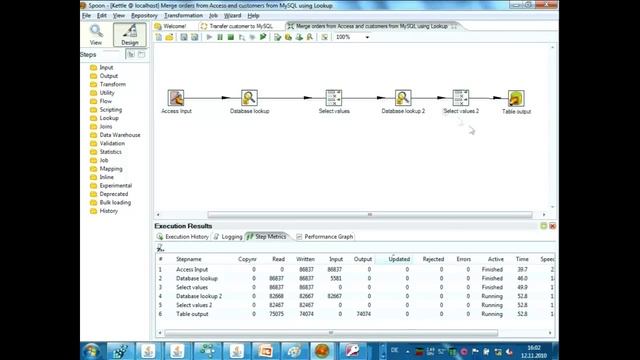Expand the Scripting steps folder

tap(106, 110)
